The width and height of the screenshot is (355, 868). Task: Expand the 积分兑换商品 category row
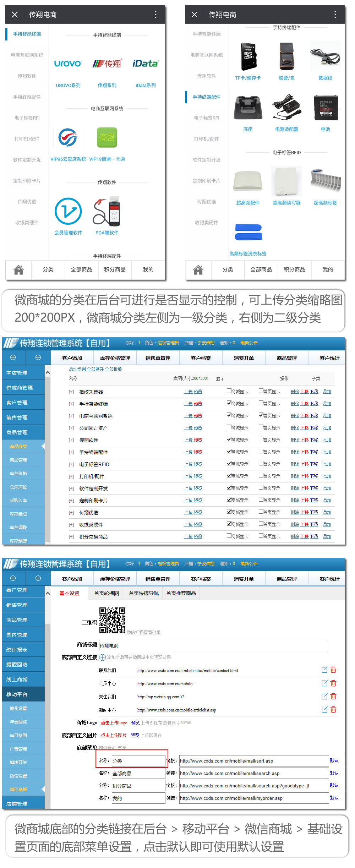click(x=71, y=537)
